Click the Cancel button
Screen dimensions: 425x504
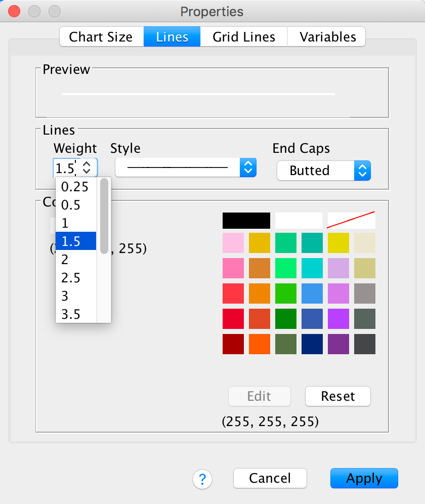(x=270, y=478)
